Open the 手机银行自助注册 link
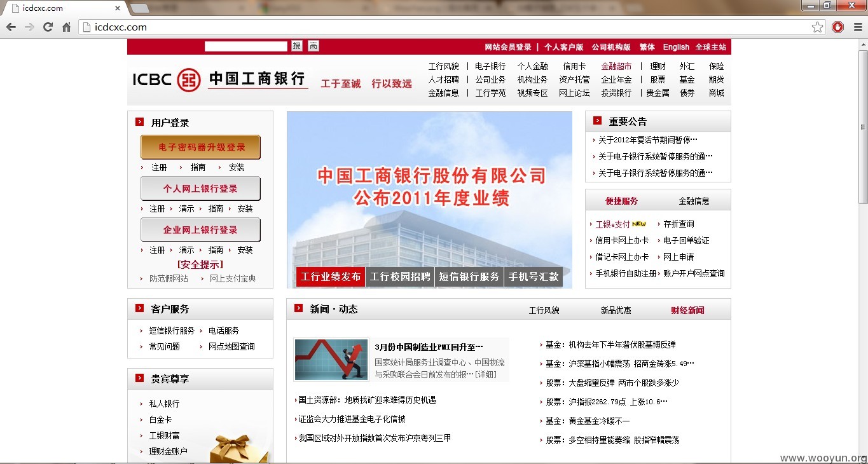868x464 pixels. [x=626, y=273]
